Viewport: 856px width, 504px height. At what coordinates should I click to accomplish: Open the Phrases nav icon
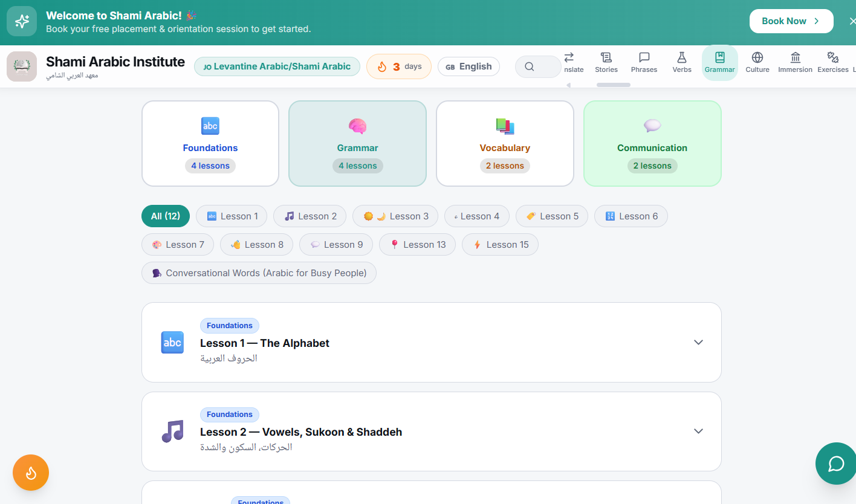tap(644, 63)
